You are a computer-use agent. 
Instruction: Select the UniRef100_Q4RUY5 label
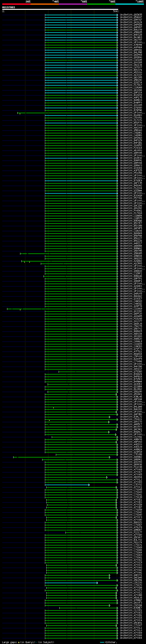131,294
